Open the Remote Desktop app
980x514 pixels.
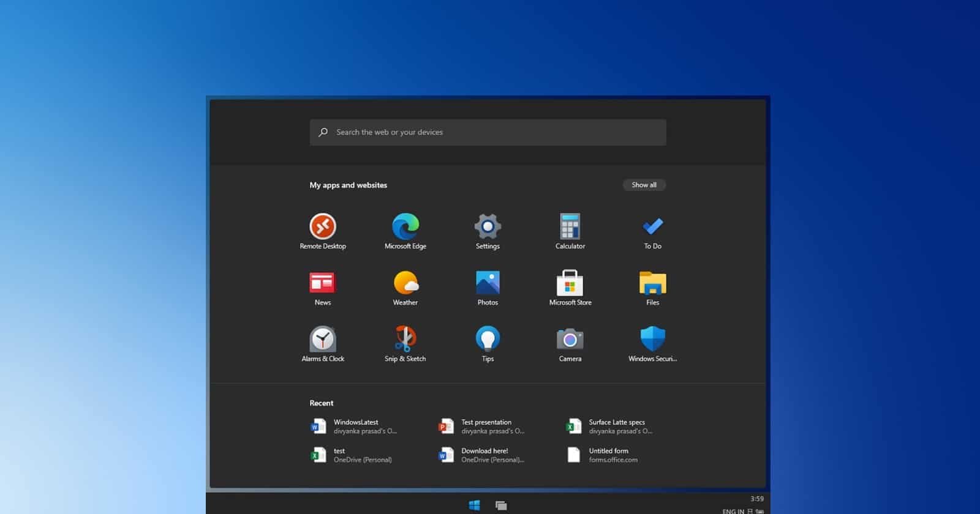click(323, 231)
